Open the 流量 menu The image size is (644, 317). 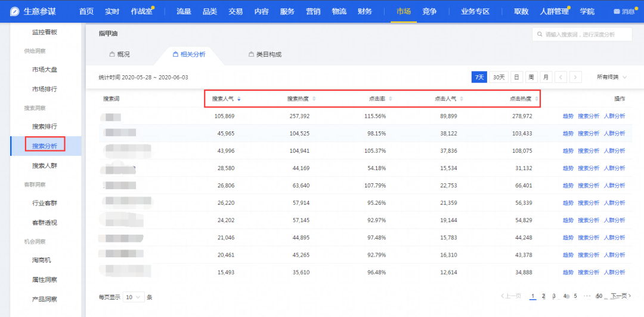point(184,11)
